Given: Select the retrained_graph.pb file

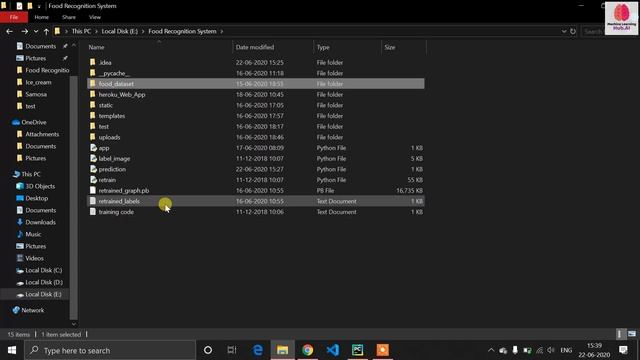Looking at the screenshot, I should click(x=256, y=191).
